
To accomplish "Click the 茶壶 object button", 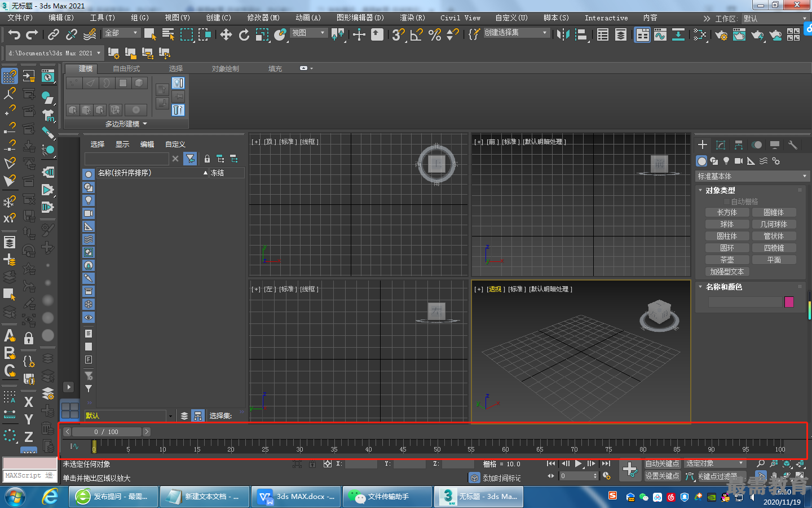I will point(727,260).
